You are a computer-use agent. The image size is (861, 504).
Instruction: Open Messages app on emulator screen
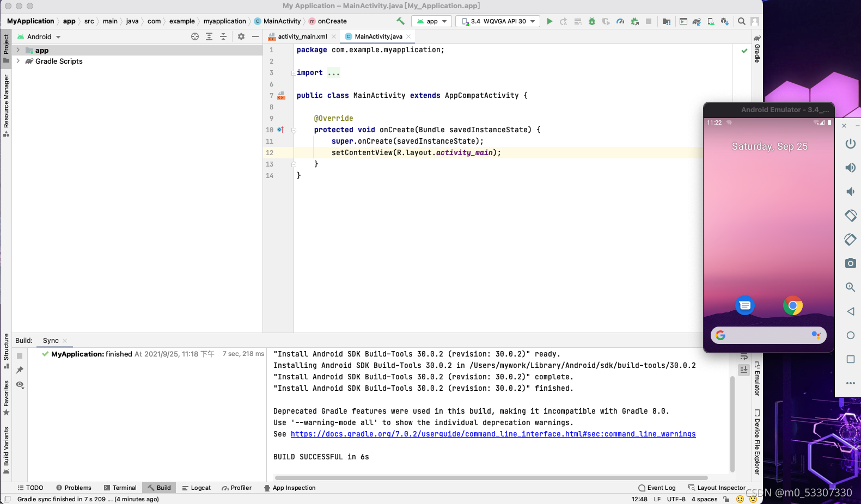(744, 305)
